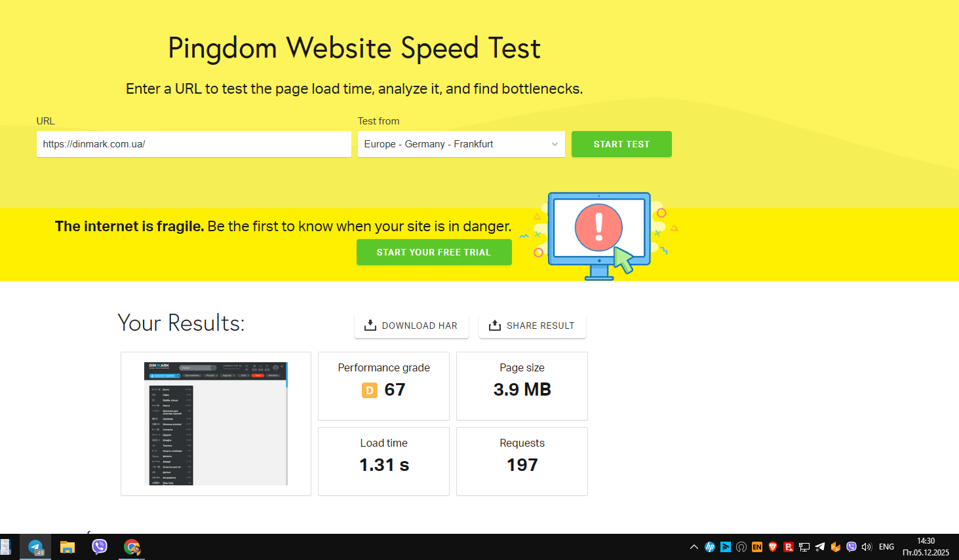
Task: Click the load time value 1.31 s
Action: coord(384,465)
